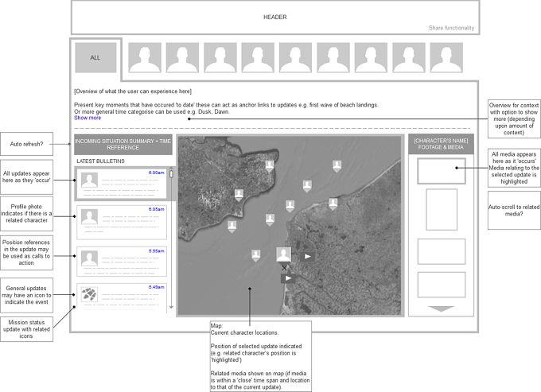Click the X position marker on the map
This screenshot has width=541, height=392.
point(284,268)
